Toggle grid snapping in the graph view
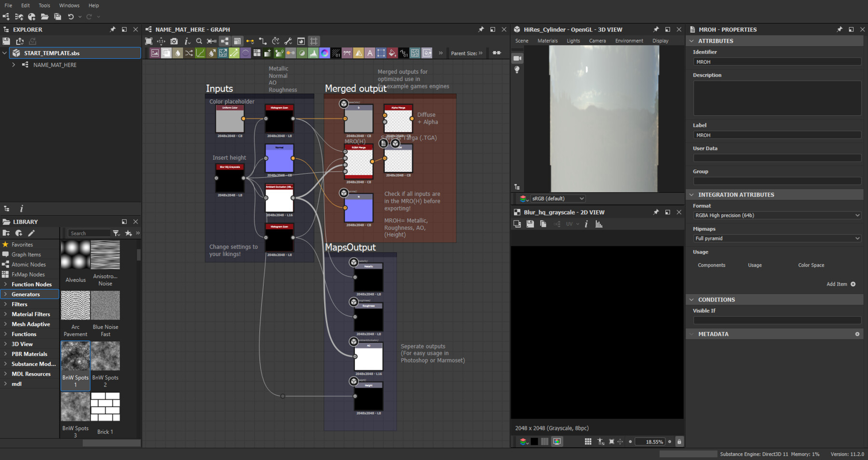 click(314, 42)
